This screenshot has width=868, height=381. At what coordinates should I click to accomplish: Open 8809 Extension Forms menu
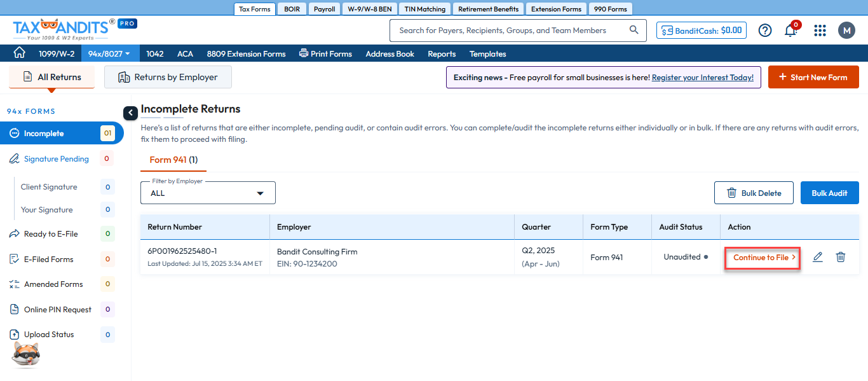(246, 53)
